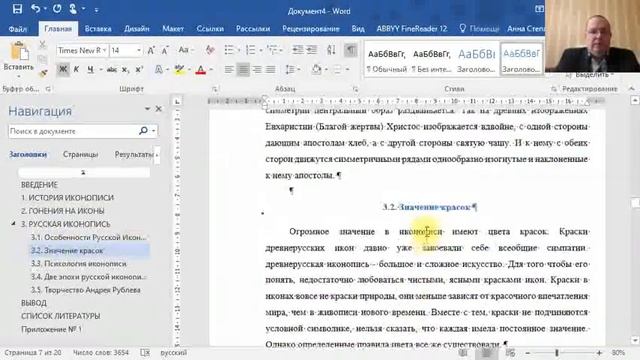Switch to the Макет ribbon tab

173,29
